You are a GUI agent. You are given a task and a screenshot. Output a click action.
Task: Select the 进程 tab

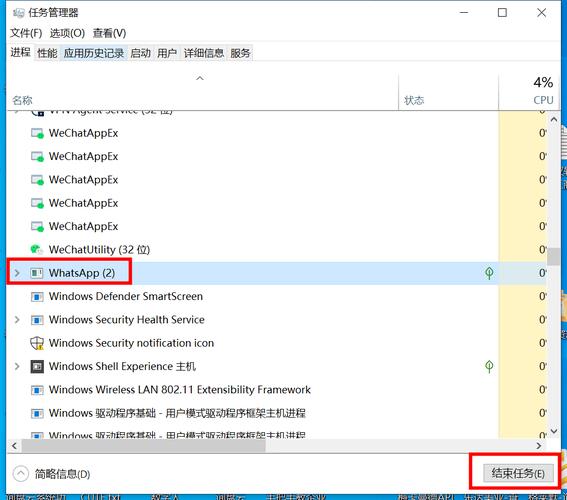pos(20,53)
